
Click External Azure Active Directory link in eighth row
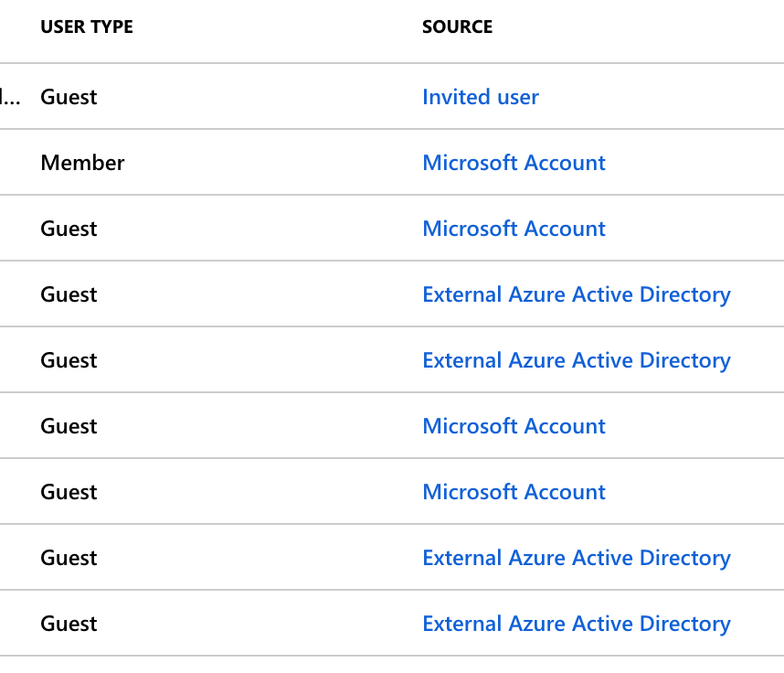(576, 558)
